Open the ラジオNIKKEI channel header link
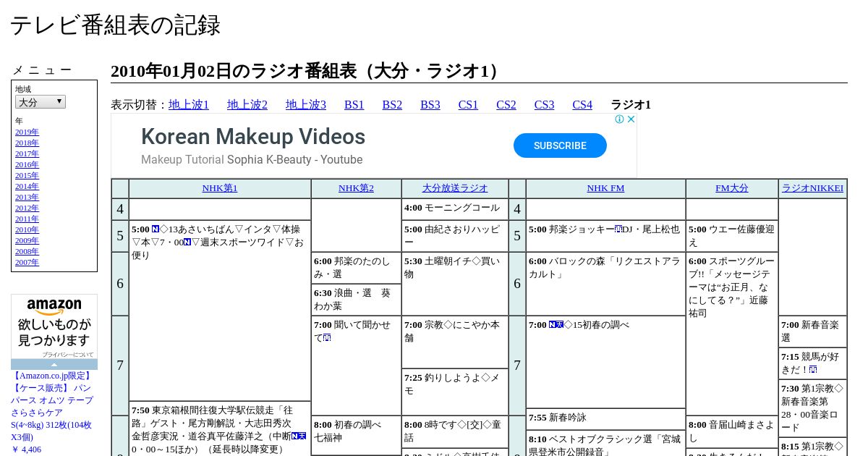The height and width of the screenshot is (456, 868). click(812, 188)
